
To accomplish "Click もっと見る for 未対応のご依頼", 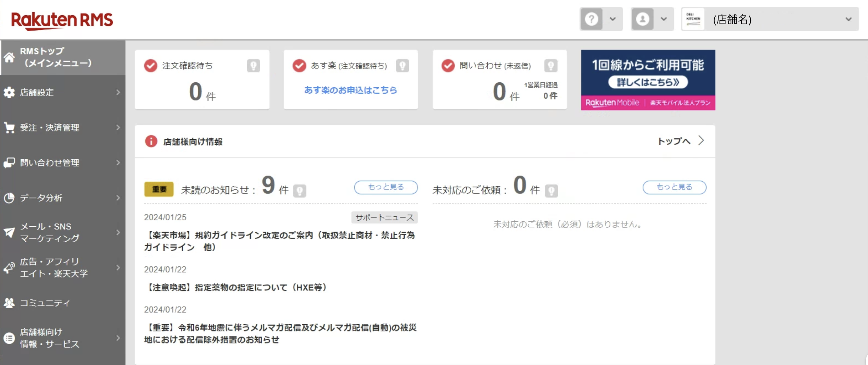I will click(674, 187).
